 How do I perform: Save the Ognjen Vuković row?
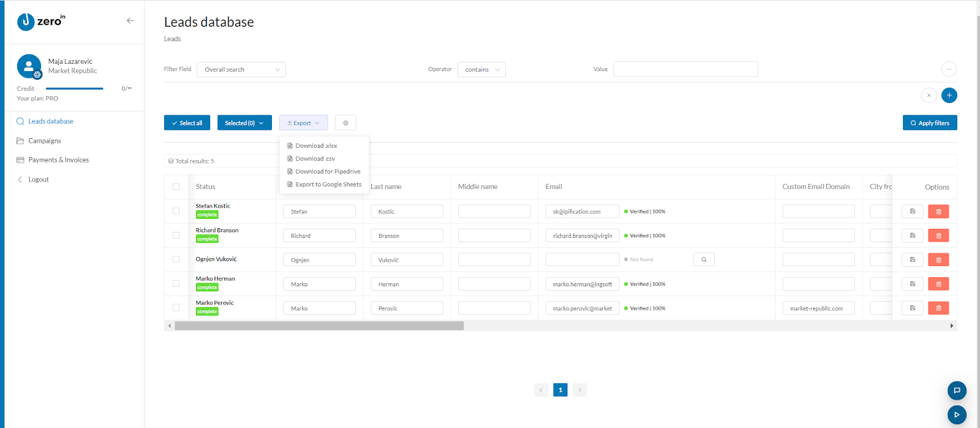913,260
